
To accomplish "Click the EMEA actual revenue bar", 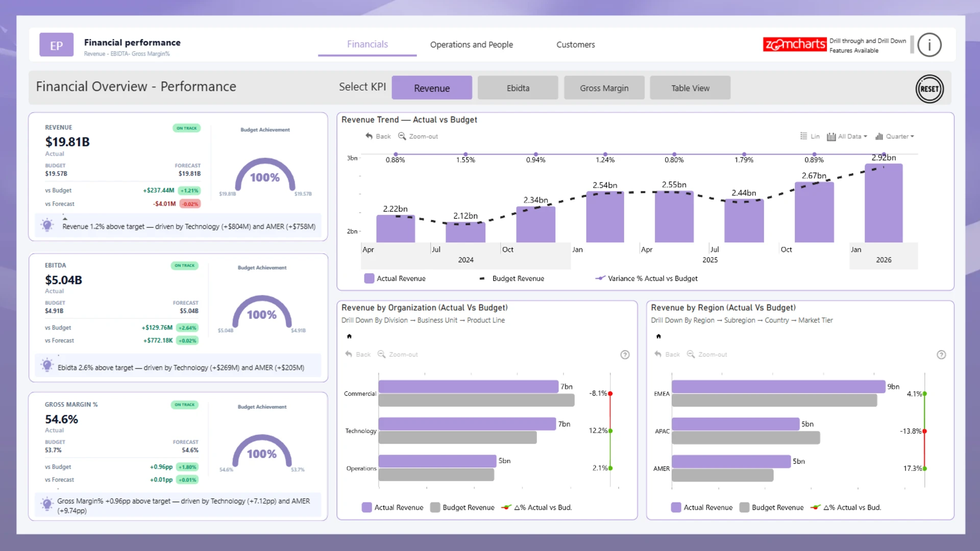I will [777, 387].
